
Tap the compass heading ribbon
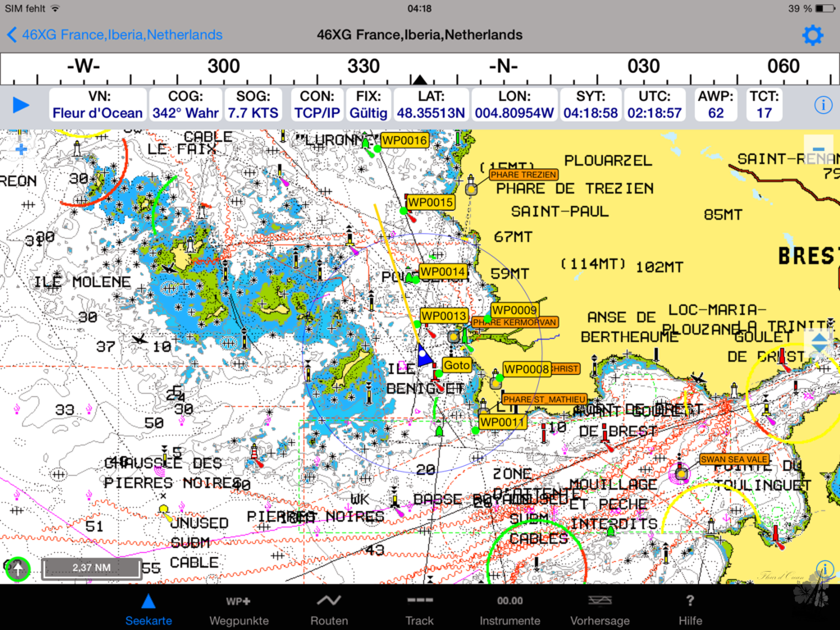click(420, 67)
